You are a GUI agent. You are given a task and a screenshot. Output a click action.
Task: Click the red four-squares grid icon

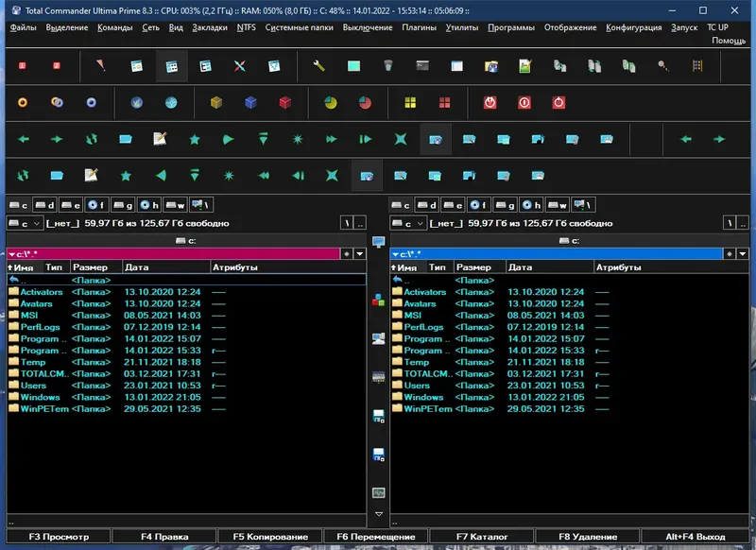pyautogui.click(x=444, y=102)
